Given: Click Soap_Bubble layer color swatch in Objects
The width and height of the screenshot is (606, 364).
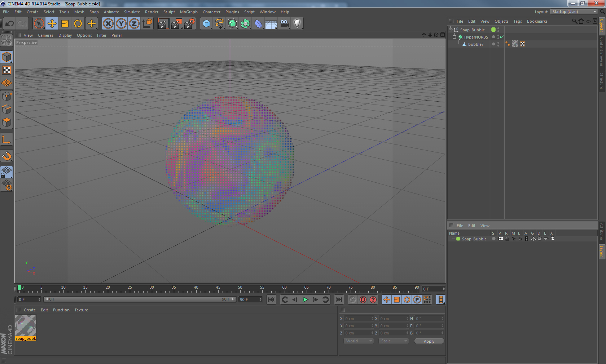Looking at the screenshot, I should pyautogui.click(x=493, y=30).
